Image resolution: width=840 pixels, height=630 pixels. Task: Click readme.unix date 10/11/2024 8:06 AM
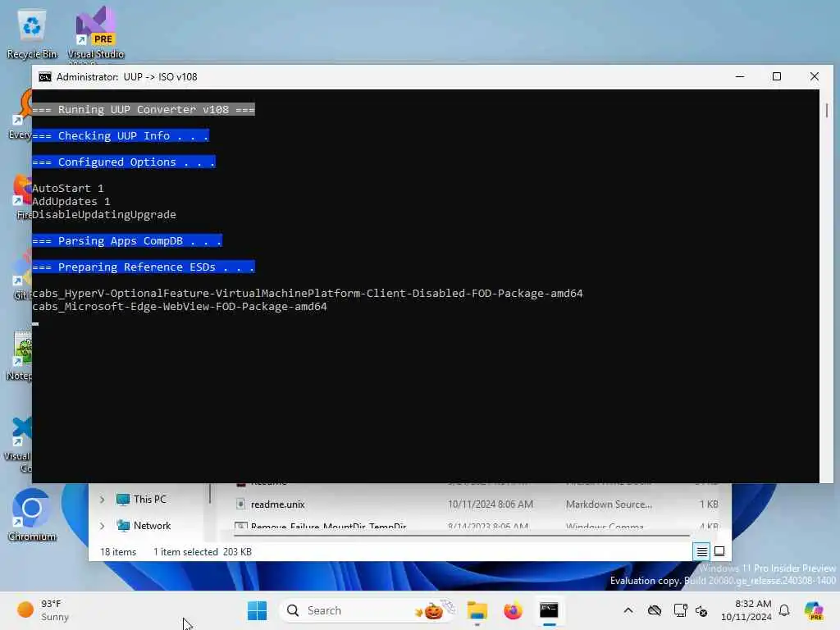491,504
